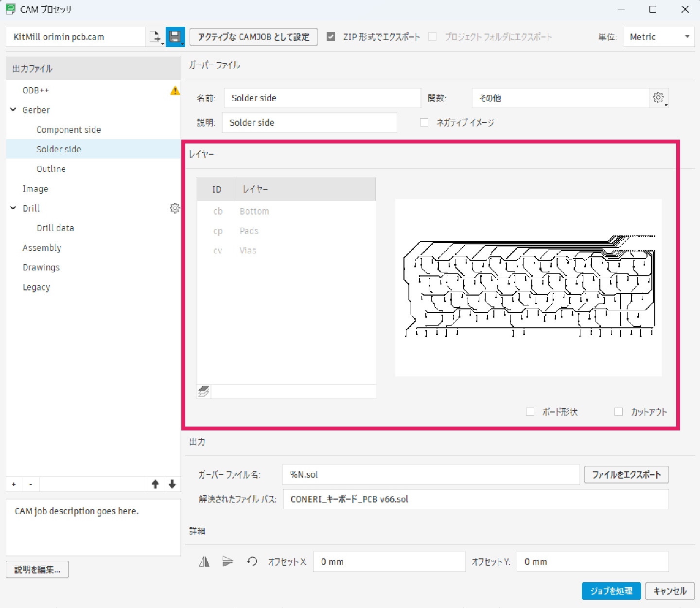Click the edit layers icon below layer list

point(204,392)
